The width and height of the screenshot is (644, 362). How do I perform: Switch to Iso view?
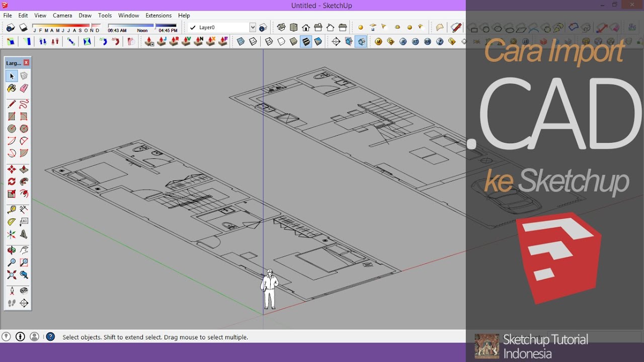[x=281, y=28]
